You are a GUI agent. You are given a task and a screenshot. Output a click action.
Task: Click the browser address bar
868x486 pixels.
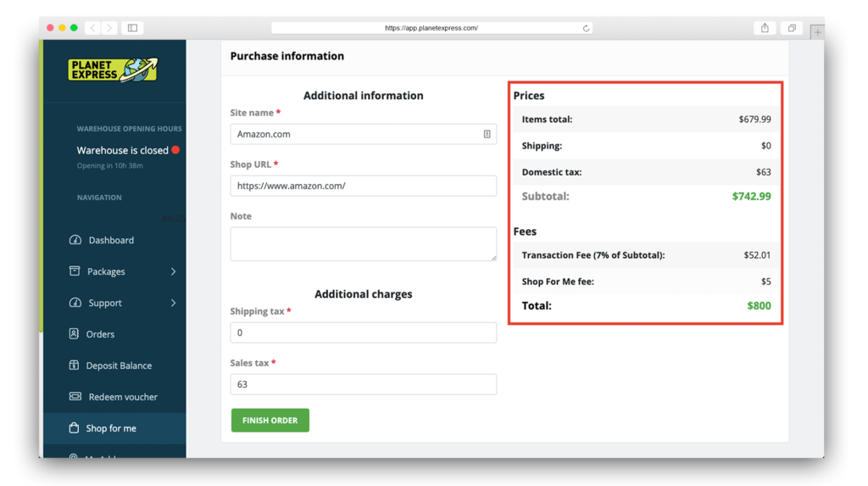pyautogui.click(x=431, y=28)
